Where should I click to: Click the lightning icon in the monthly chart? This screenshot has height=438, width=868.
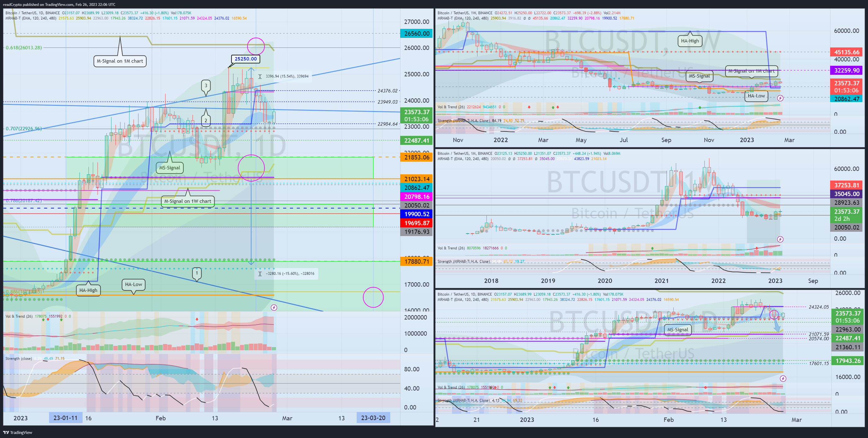(x=780, y=239)
